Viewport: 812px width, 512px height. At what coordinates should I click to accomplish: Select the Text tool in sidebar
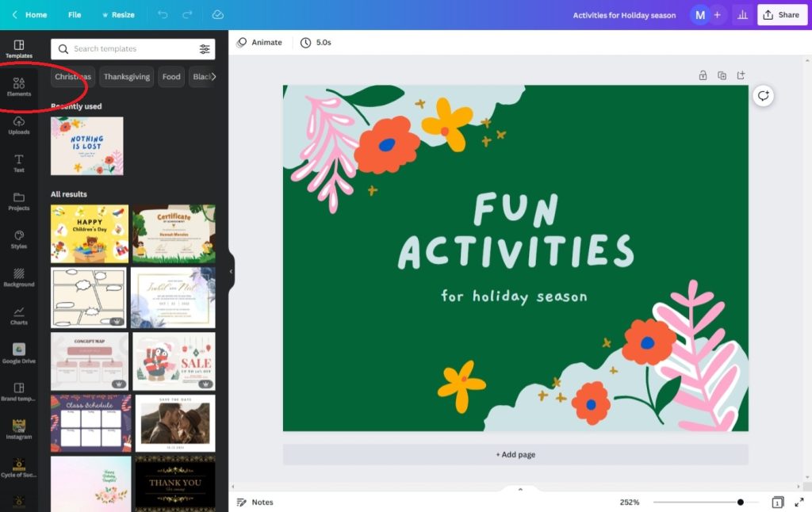19,162
